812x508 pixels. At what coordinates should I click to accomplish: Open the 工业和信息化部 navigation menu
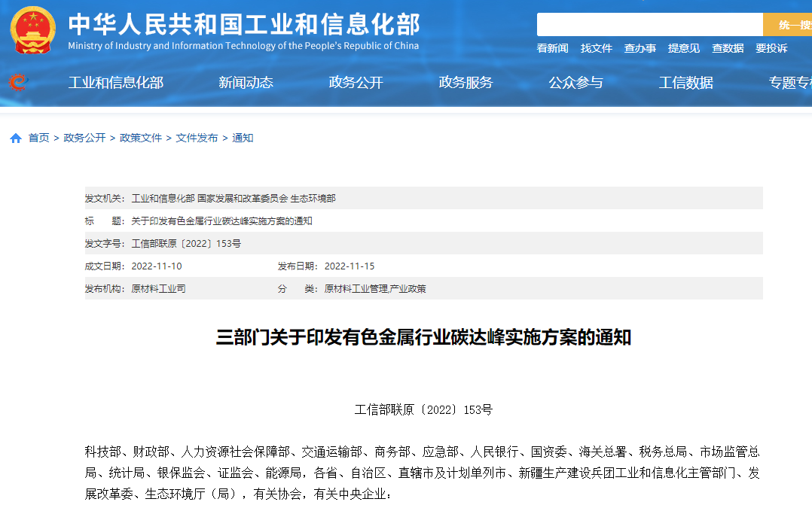click(x=118, y=83)
